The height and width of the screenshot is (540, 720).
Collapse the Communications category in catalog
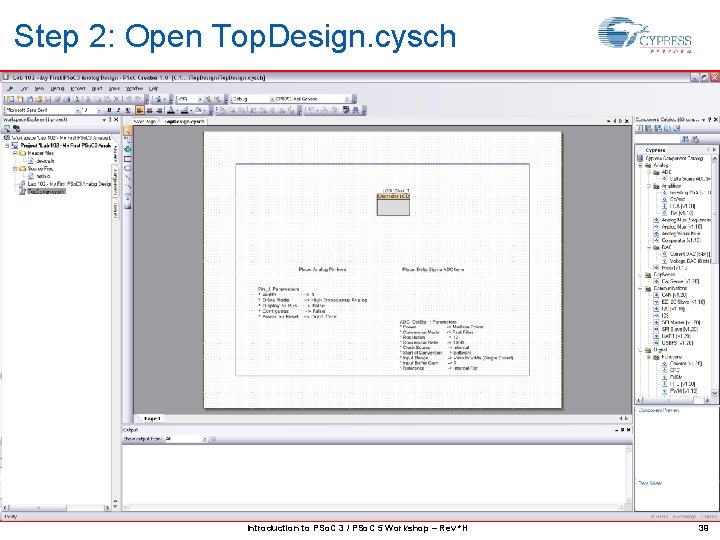coord(640,288)
